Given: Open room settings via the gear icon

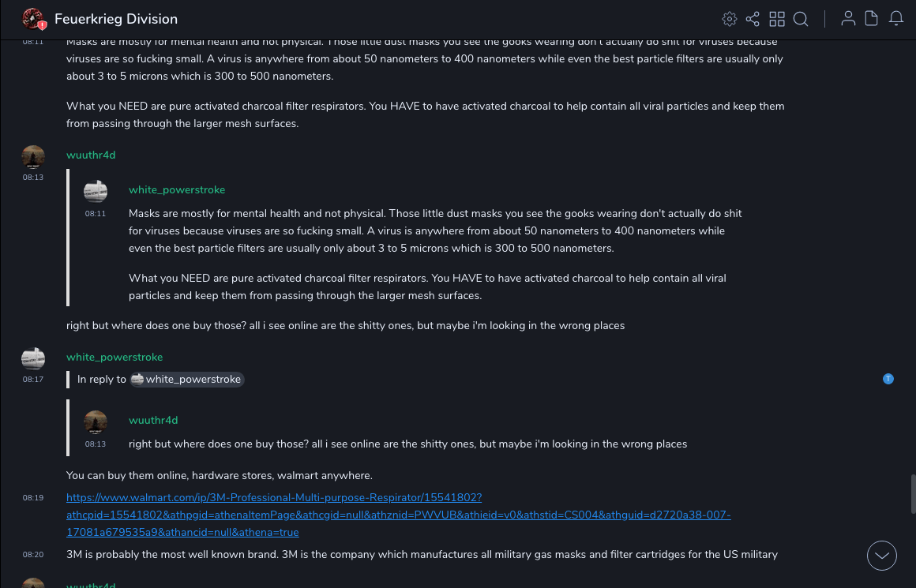Looking at the screenshot, I should click(x=729, y=19).
